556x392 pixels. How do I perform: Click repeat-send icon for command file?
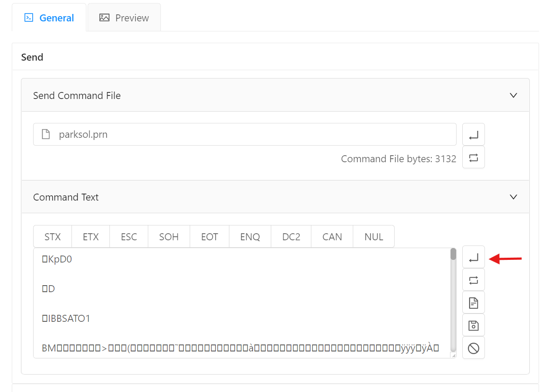[x=474, y=157]
